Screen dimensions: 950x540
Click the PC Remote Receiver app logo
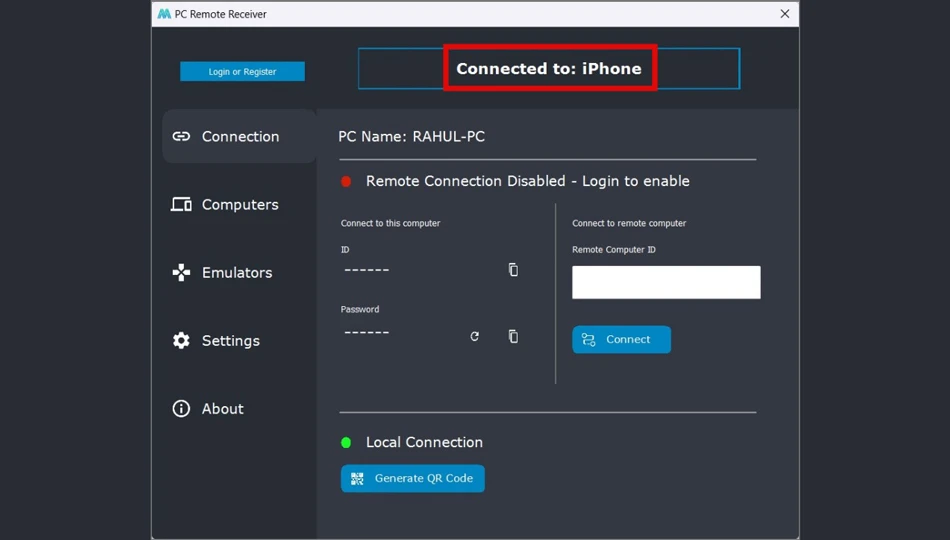click(x=164, y=14)
